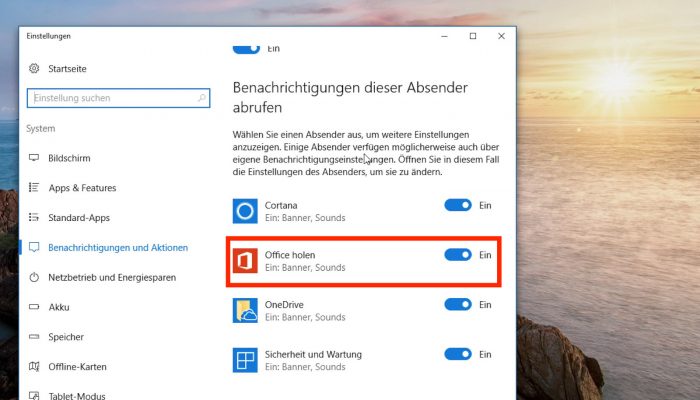This screenshot has width=700, height=400.
Task: Click the Akku battery icon
Action: (34, 307)
